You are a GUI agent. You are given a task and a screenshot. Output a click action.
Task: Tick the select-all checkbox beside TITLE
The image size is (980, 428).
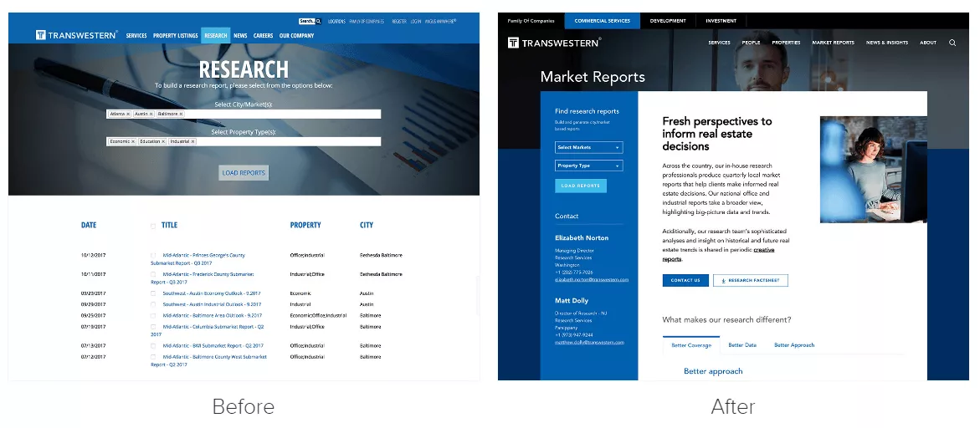153,226
